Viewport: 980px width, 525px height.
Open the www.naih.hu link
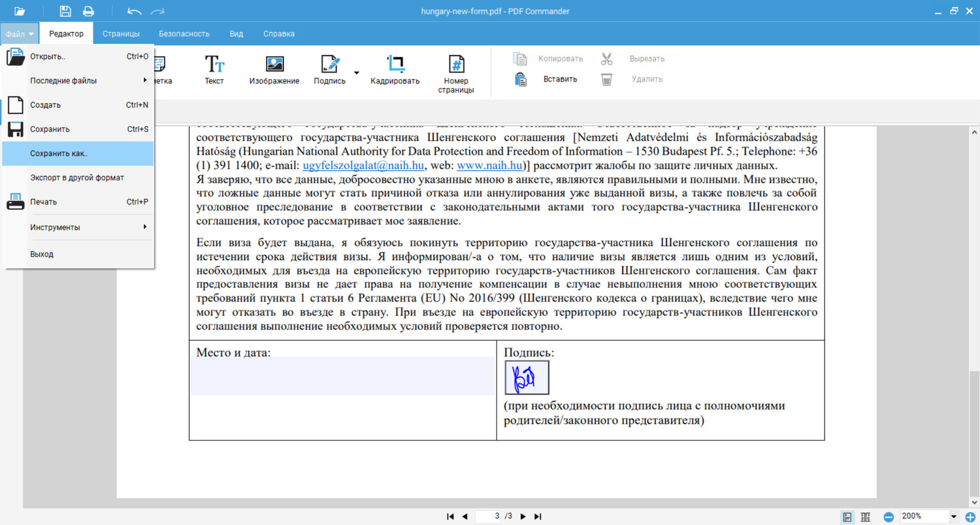491,165
